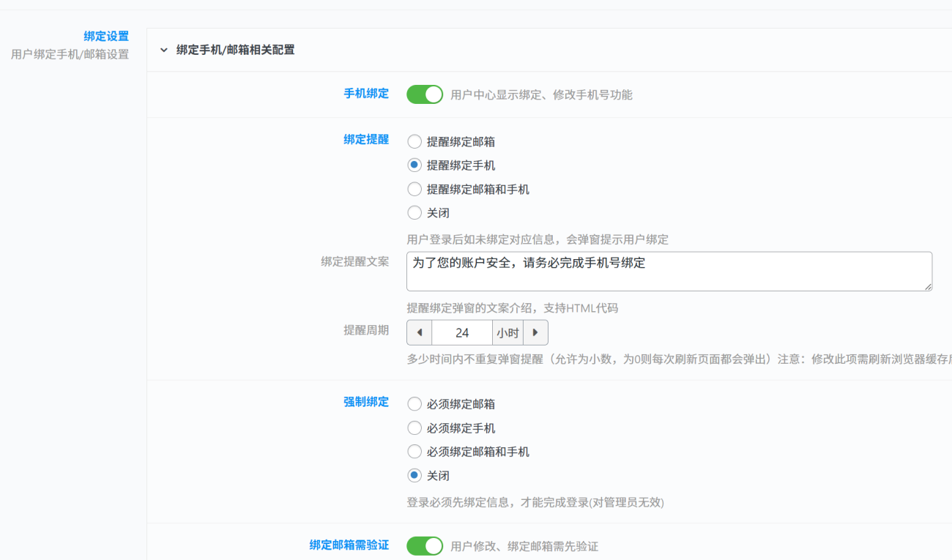952x560 pixels.
Task: Click the 绑定设置 sidebar heading
Action: pyautogui.click(x=106, y=36)
